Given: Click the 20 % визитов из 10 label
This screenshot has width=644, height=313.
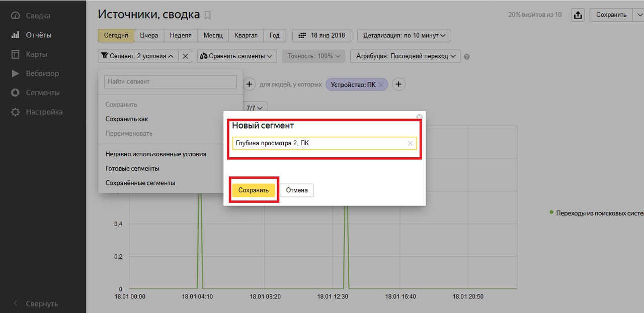Looking at the screenshot, I should pos(535,15).
